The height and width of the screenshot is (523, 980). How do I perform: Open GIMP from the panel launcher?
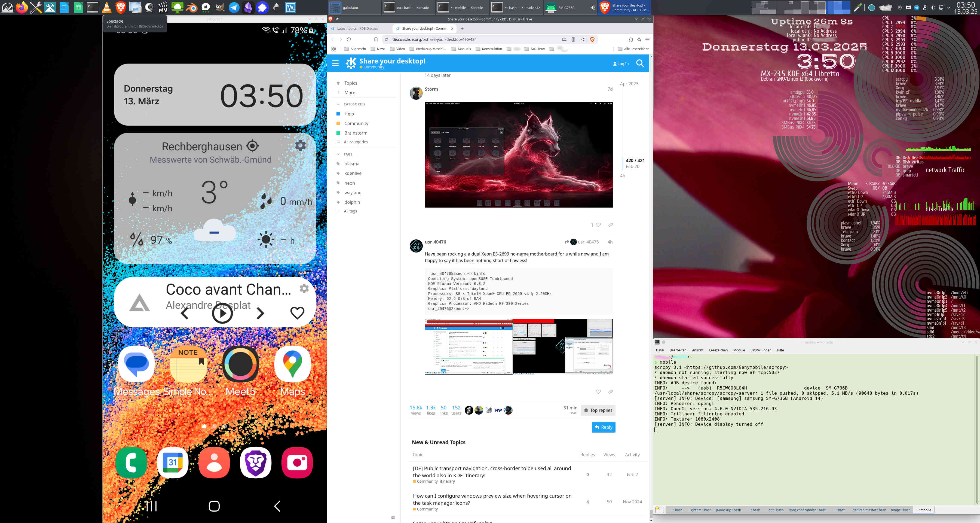pyautogui.click(x=220, y=7)
